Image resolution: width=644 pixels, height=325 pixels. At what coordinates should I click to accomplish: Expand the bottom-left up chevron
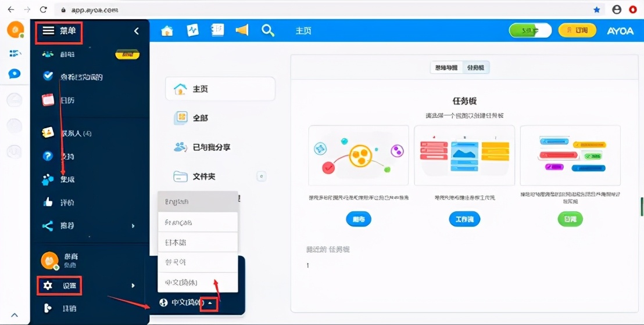tap(15, 315)
